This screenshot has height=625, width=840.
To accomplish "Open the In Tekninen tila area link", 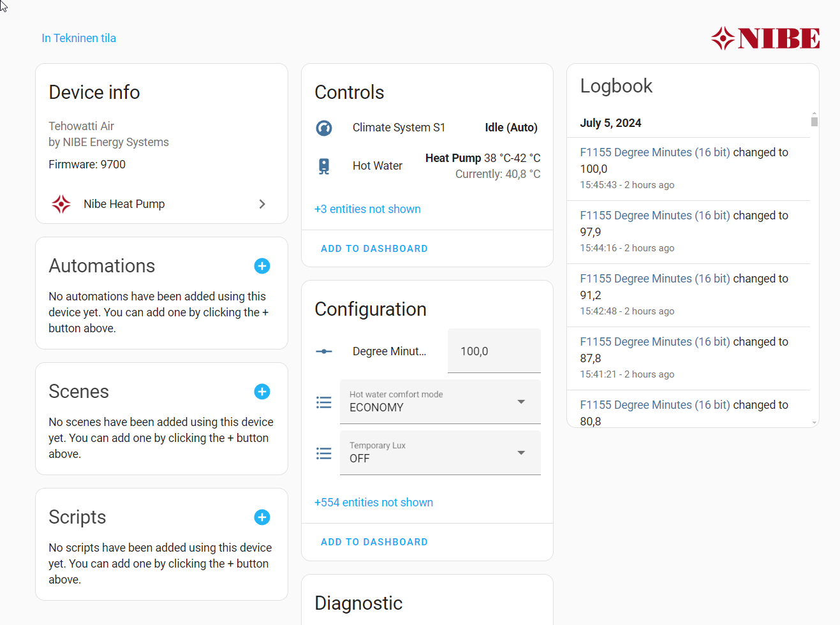I will click(x=78, y=38).
